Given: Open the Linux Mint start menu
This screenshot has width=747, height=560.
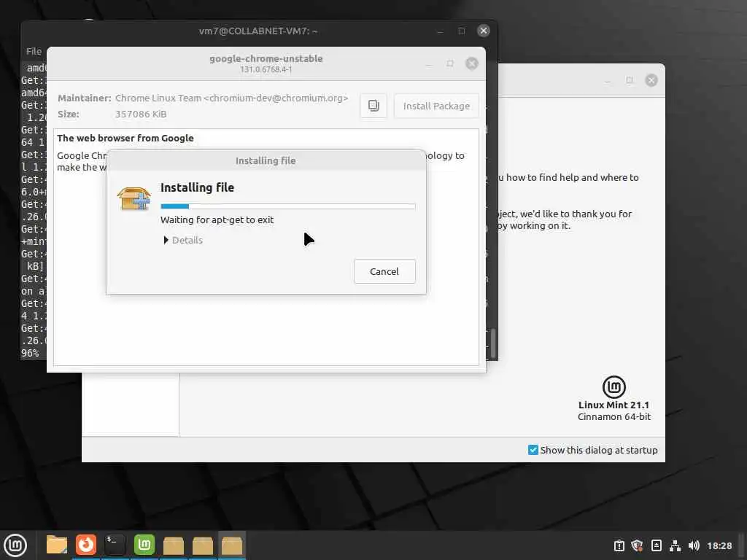Looking at the screenshot, I should (15, 545).
